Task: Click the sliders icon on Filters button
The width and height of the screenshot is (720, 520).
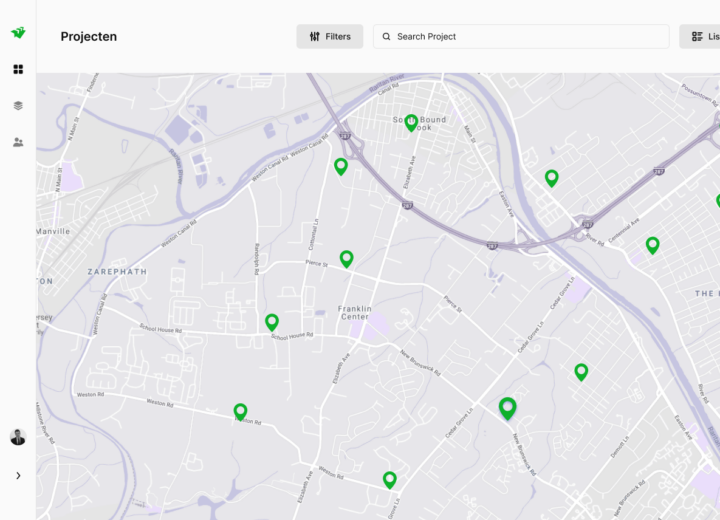Action: (314, 37)
